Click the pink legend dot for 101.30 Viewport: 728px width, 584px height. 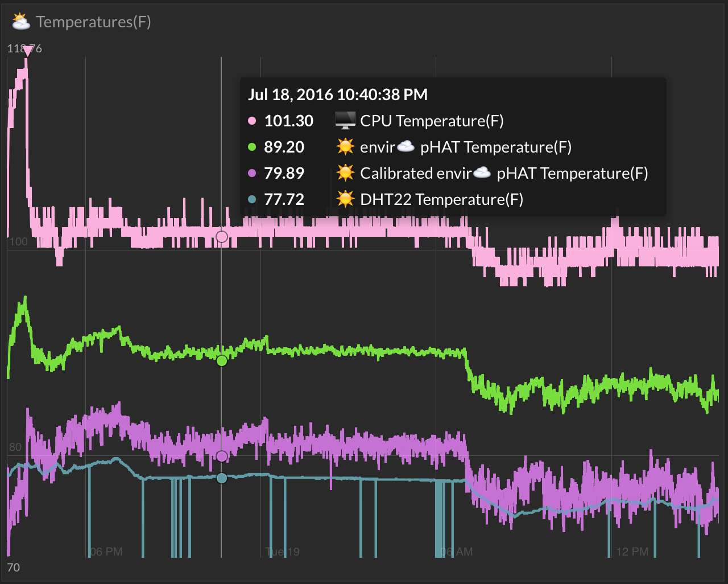[253, 121]
